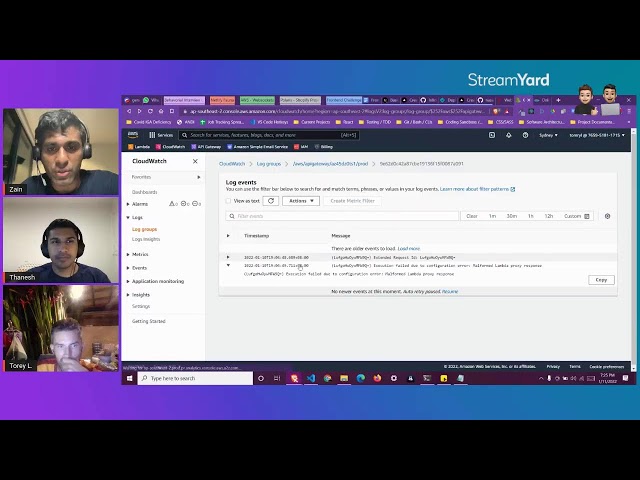Click the Create Metric Filter button
The image size is (640, 480).
point(352,201)
